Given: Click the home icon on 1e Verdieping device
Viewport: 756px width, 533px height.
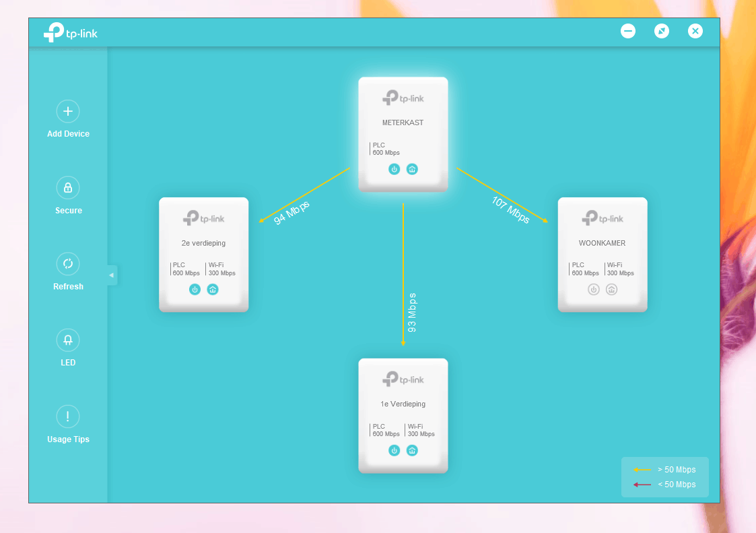Looking at the screenshot, I should tap(412, 451).
